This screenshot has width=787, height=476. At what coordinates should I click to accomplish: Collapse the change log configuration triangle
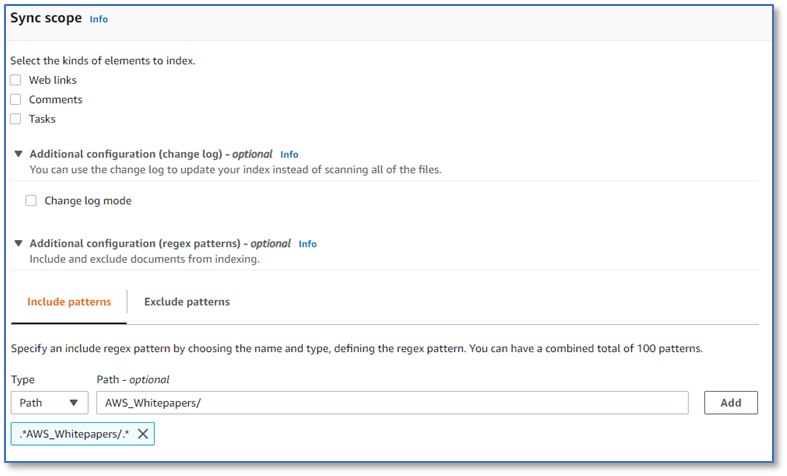[19, 154]
